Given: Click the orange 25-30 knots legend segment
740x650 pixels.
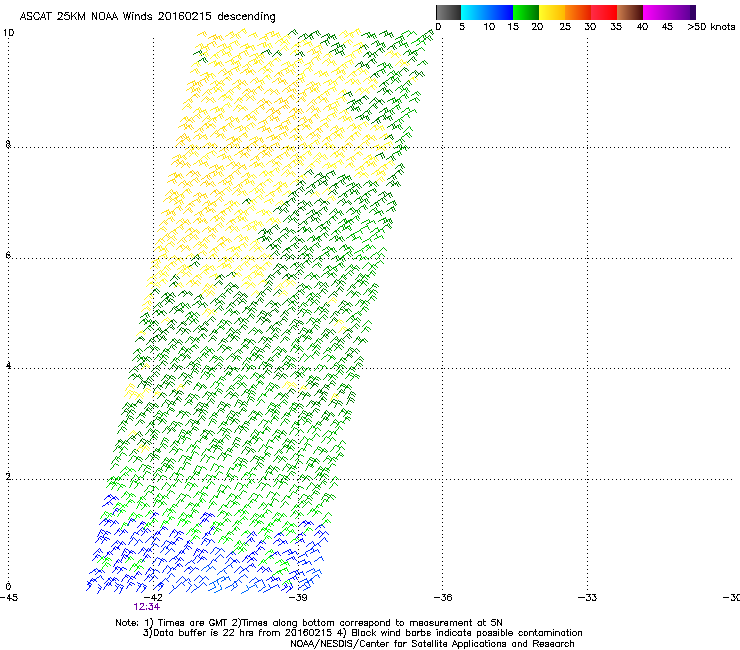Looking at the screenshot, I should (578, 12).
